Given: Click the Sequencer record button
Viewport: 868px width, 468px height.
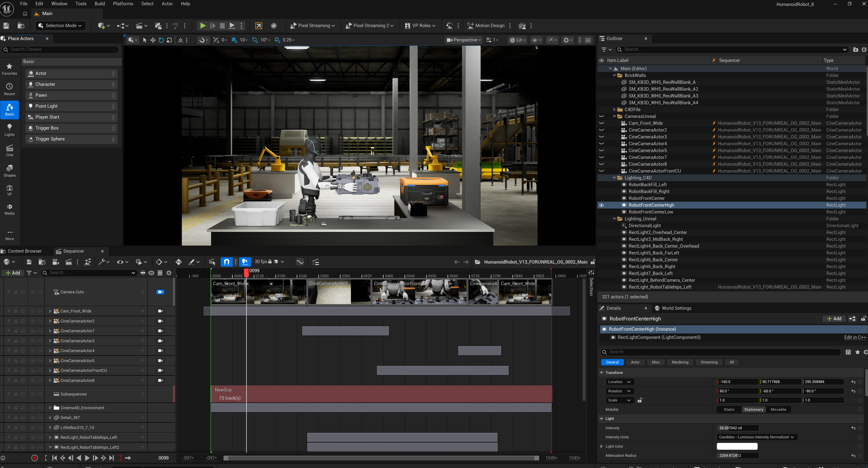Looking at the screenshot, I should coord(34,458).
